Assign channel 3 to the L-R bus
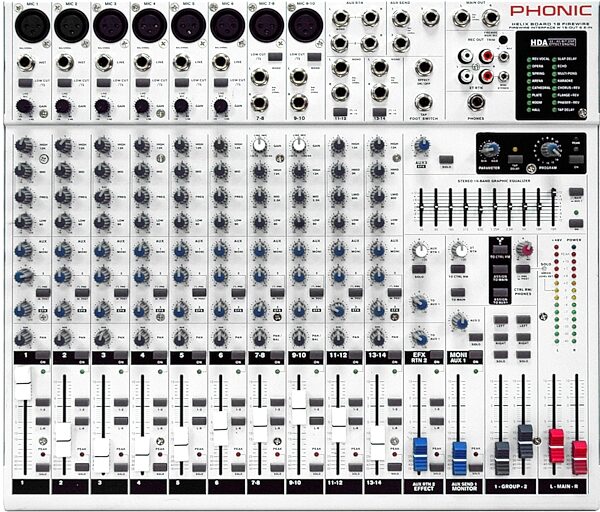The width and height of the screenshot is (600, 512). pos(121,421)
